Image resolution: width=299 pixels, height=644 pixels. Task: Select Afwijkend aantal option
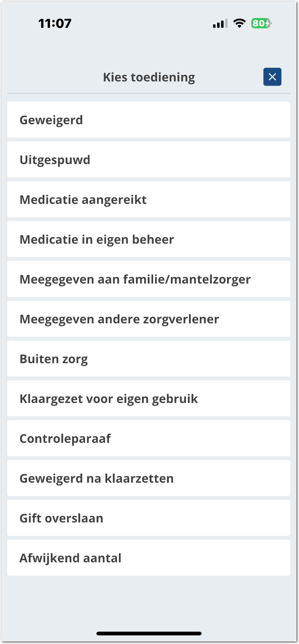[149, 558]
